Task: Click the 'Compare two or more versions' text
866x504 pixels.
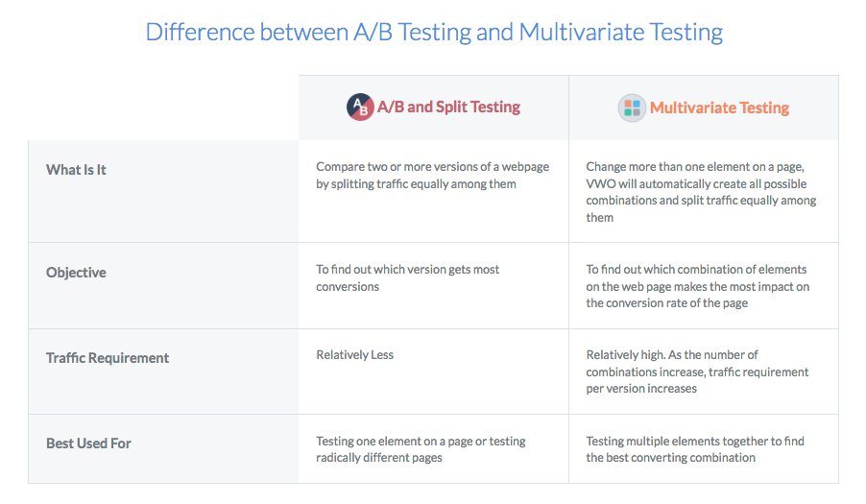Action: click(432, 166)
